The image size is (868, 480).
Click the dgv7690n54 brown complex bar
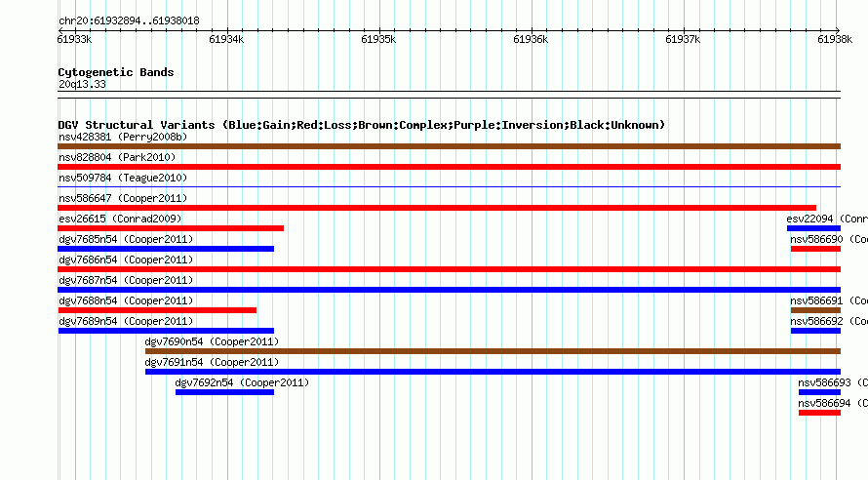(493, 351)
